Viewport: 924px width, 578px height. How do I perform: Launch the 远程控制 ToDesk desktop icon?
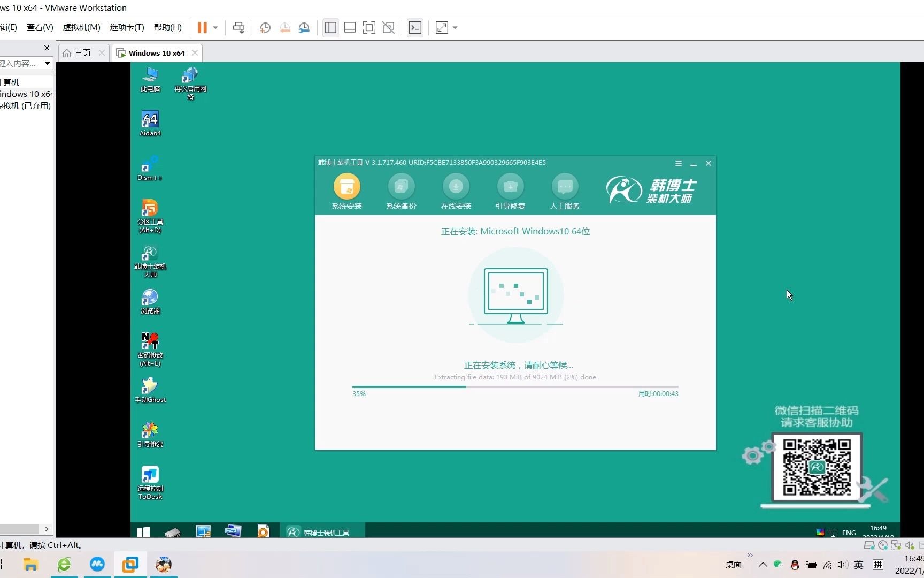(150, 483)
